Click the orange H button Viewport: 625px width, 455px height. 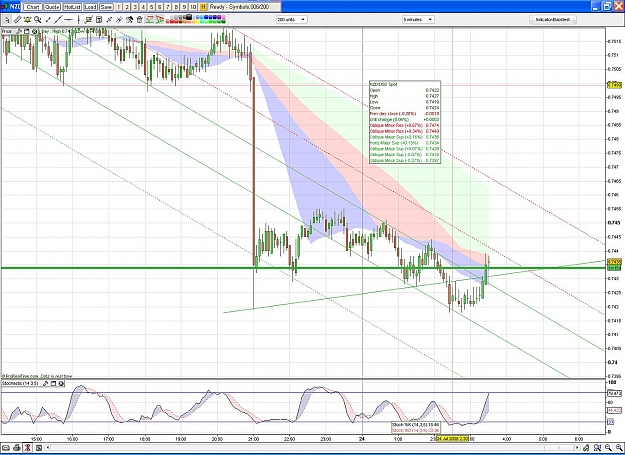click(203, 7)
